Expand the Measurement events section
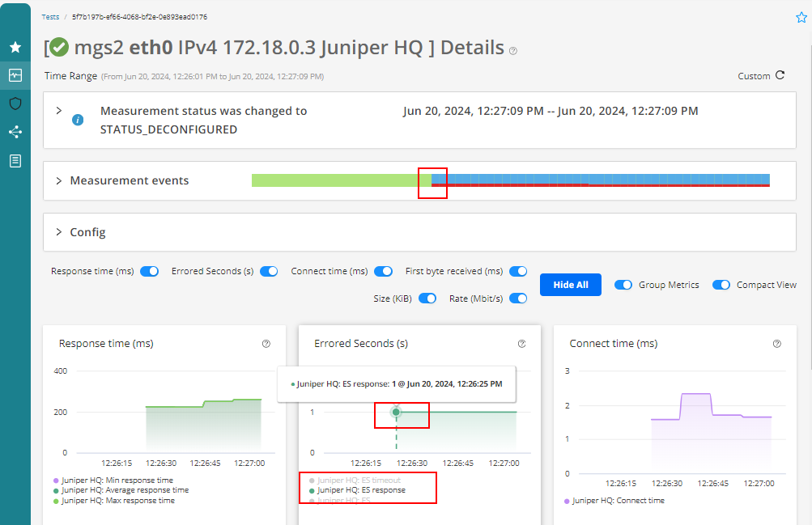 [x=59, y=181]
